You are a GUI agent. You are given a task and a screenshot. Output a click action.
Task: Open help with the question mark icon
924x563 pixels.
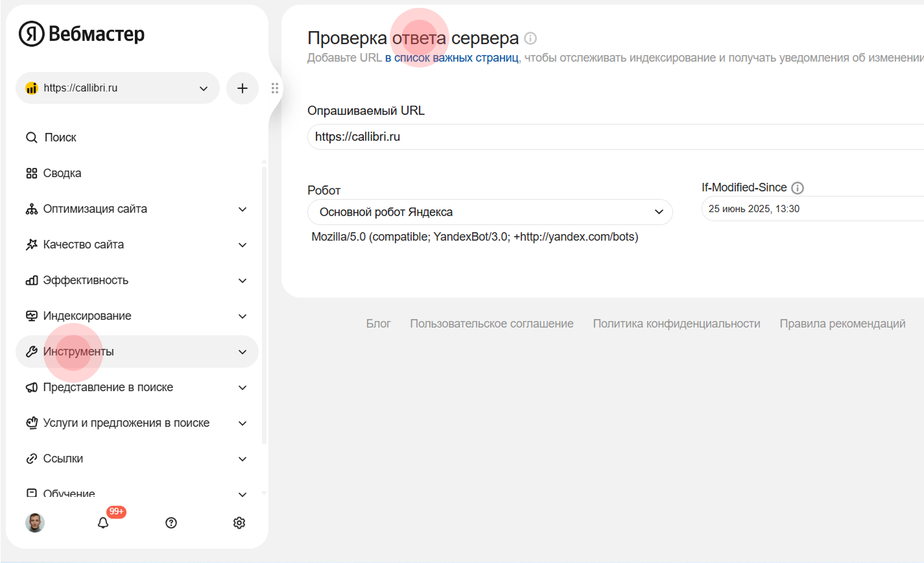(x=171, y=522)
